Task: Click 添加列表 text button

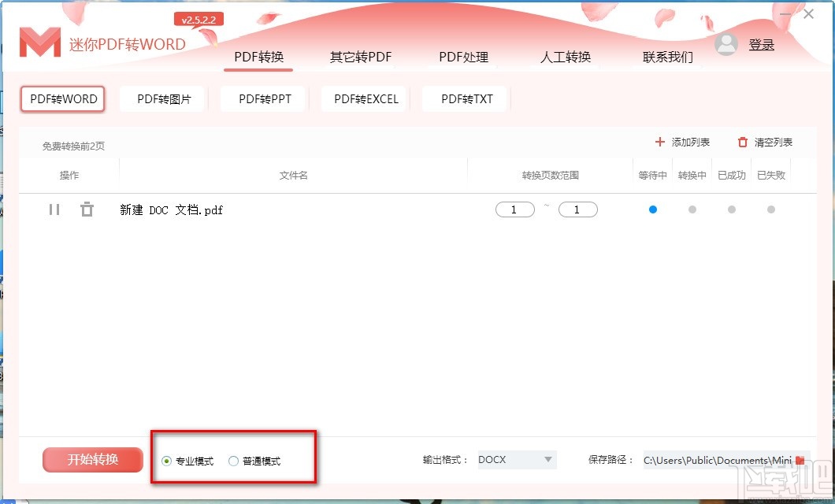Action: click(691, 142)
